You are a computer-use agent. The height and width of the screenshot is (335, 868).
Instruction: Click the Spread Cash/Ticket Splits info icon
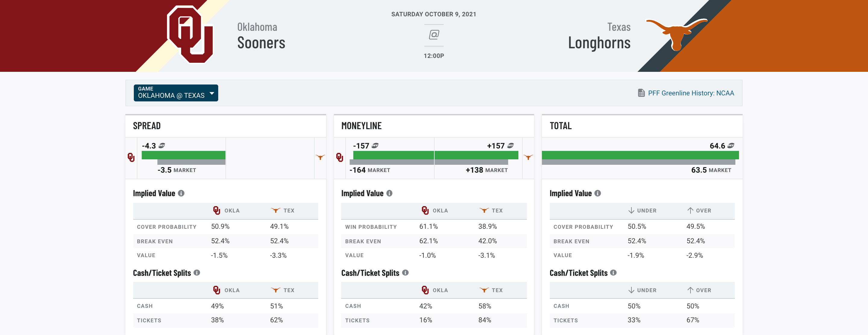point(197,273)
